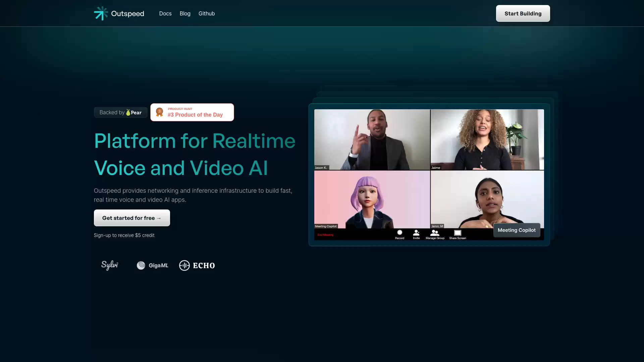644x362 pixels.
Task: Click the Record icon in meeting toolbar
Action: click(x=399, y=233)
